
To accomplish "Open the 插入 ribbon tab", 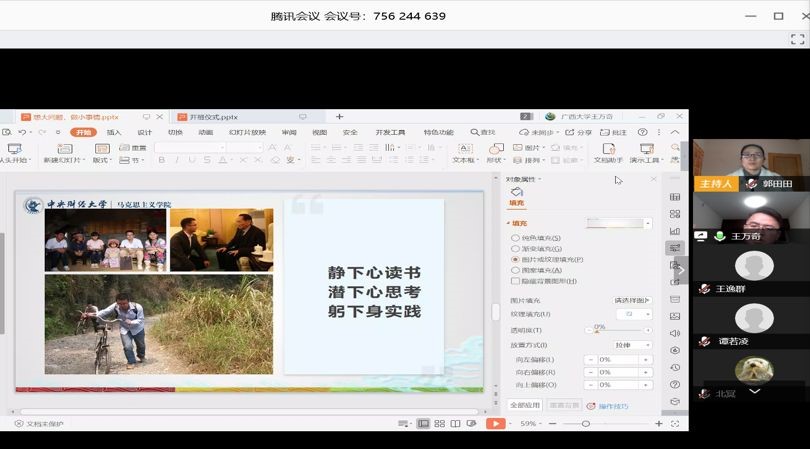I will (114, 132).
